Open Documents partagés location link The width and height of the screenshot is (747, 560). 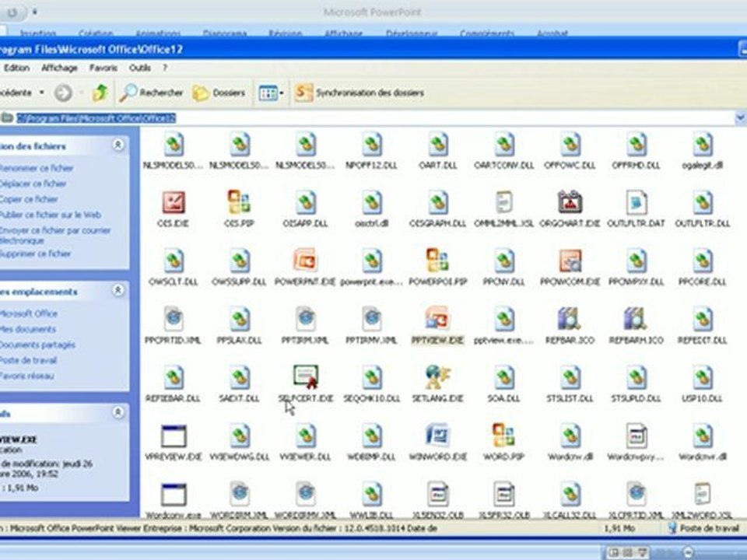point(37,345)
